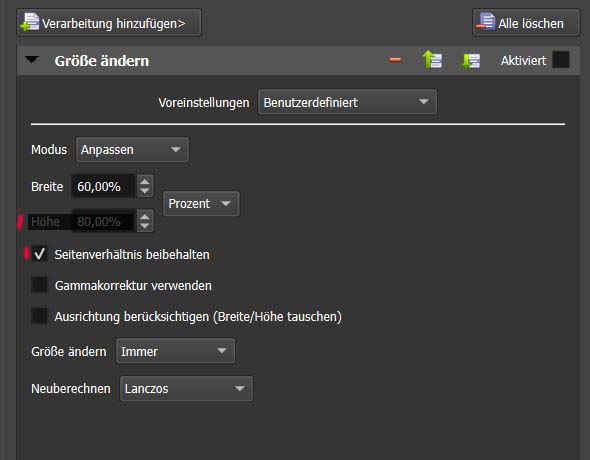Remove the Größe ändern action with red minus
Image resolution: width=590 pixels, height=460 pixels.
tap(395, 60)
